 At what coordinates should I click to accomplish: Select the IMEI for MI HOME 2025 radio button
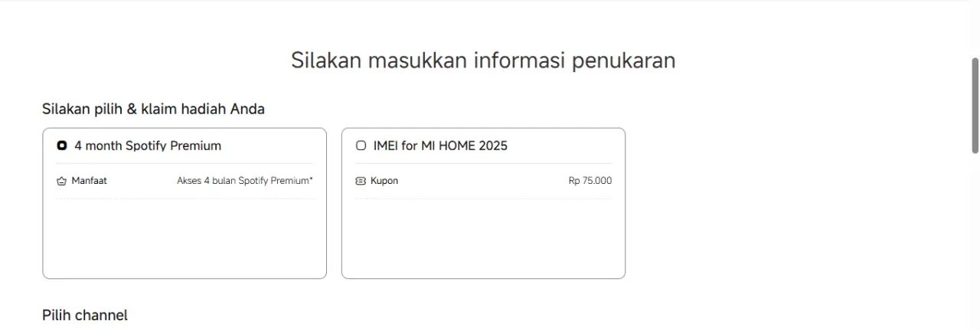(361, 146)
